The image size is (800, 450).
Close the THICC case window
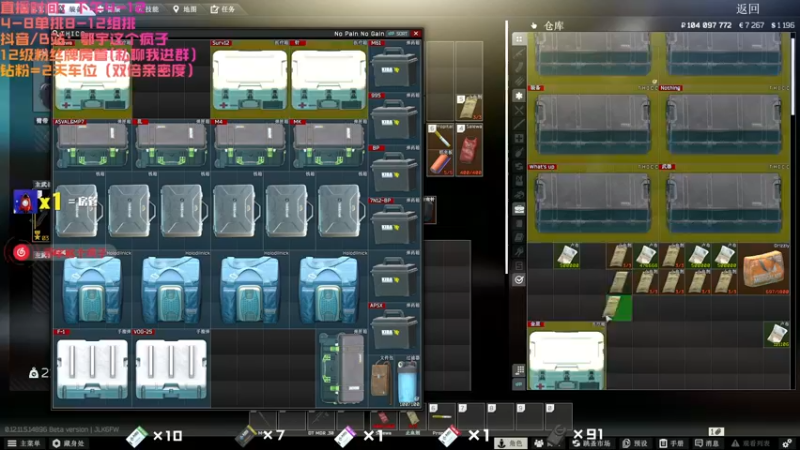416,34
